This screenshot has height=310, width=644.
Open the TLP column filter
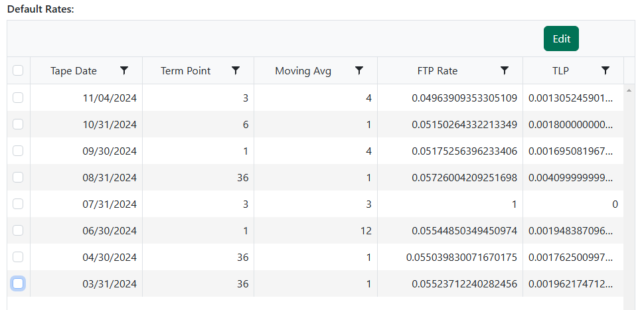(x=605, y=70)
